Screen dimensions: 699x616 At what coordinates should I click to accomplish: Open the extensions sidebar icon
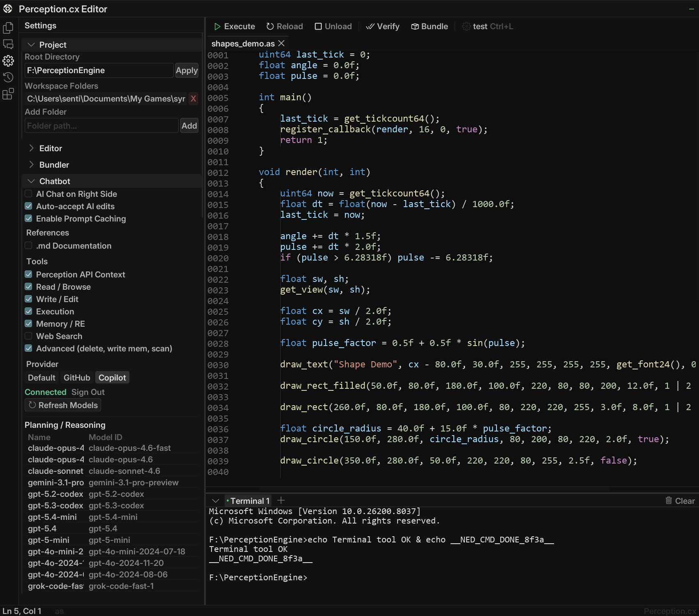(8, 94)
